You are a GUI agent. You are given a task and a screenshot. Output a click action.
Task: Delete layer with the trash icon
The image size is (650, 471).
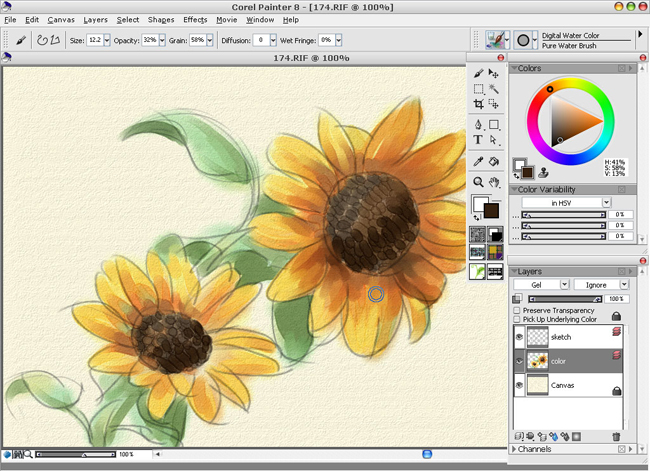616,436
